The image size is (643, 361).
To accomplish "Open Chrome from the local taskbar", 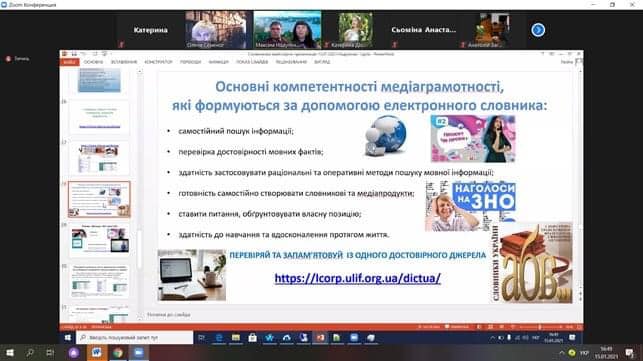I will point(118,353).
